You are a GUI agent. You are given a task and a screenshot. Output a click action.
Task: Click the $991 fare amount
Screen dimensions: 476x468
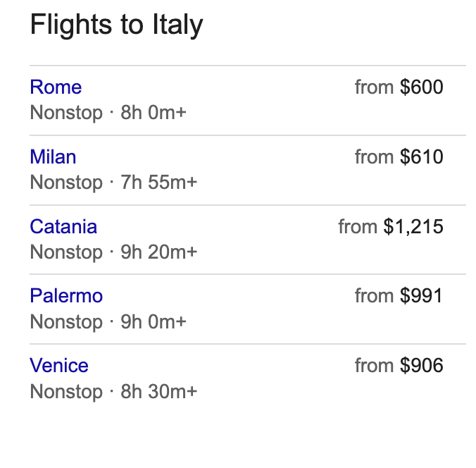tap(421, 296)
